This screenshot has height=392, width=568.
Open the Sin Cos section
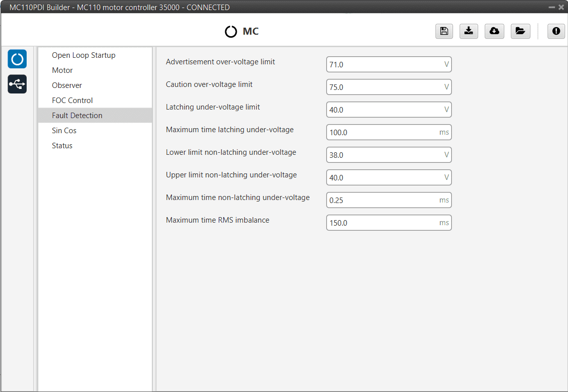pyautogui.click(x=95, y=131)
